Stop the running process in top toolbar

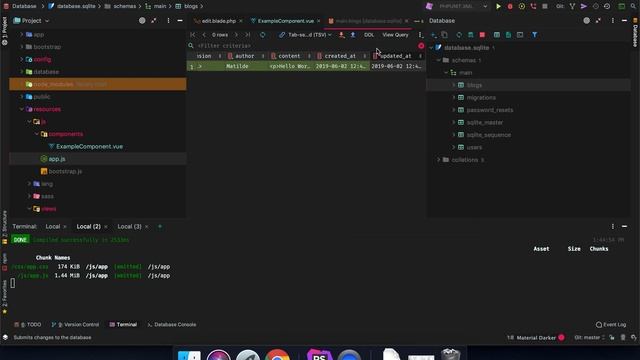pyautogui.click(x=545, y=7)
